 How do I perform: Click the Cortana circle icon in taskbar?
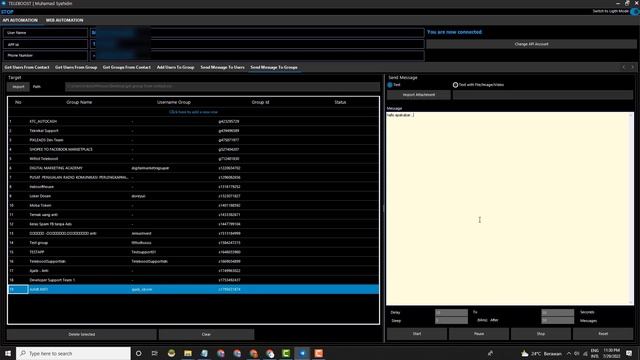138,353
